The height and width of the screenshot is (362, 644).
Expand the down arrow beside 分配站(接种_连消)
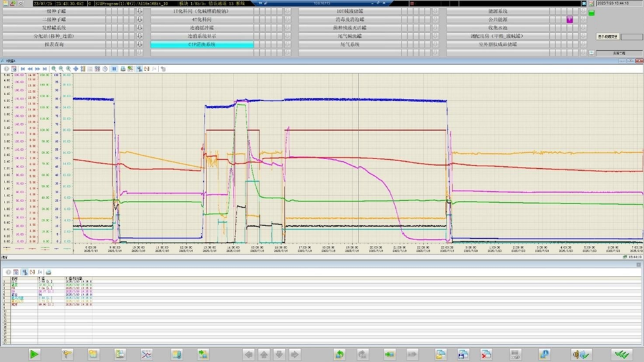(140, 37)
